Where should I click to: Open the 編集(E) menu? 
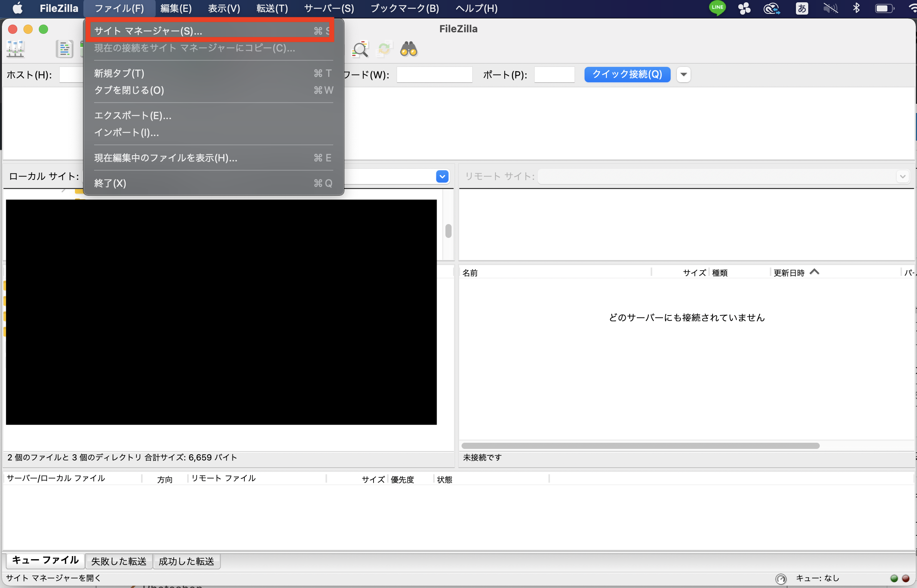[176, 8]
